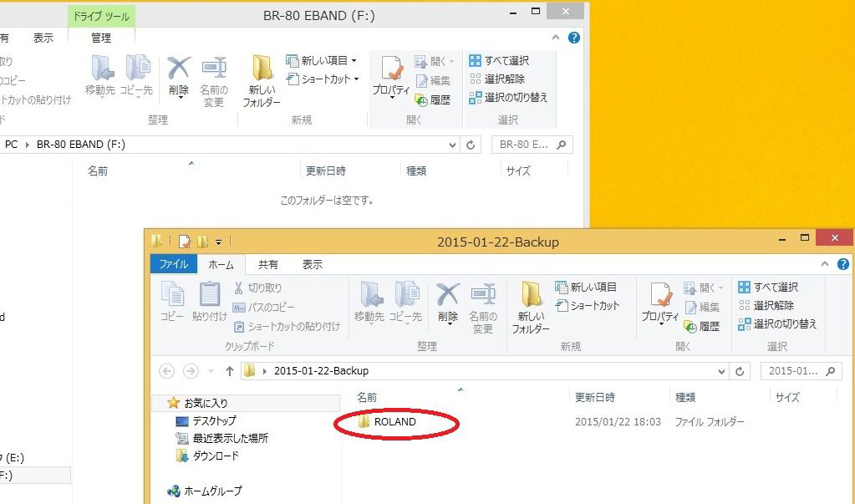Collapse the ribbon in BR-80 EBAND window
The image size is (855, 504).
tap(556, 38)
